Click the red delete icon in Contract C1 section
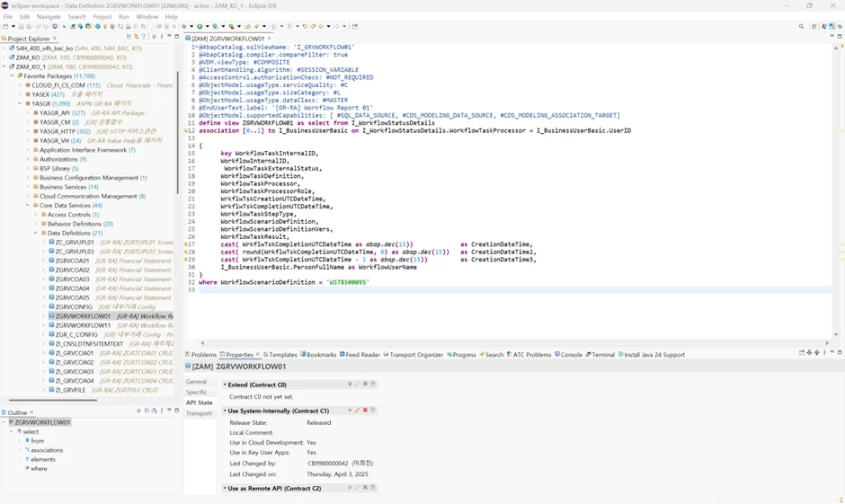 coord(365,411)
